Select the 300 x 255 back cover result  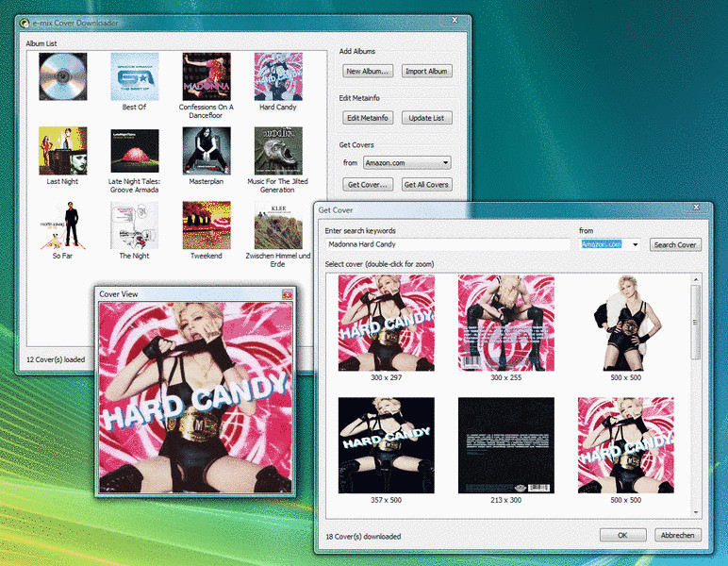[506, 323]
